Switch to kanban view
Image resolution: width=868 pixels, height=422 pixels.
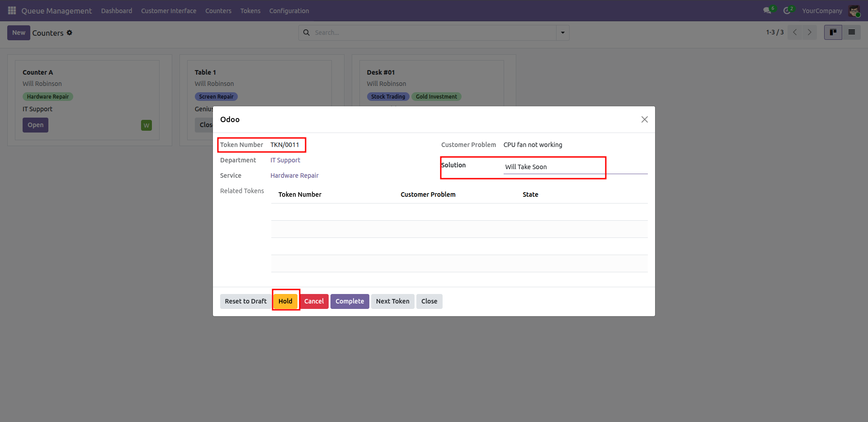click(833, 32)
